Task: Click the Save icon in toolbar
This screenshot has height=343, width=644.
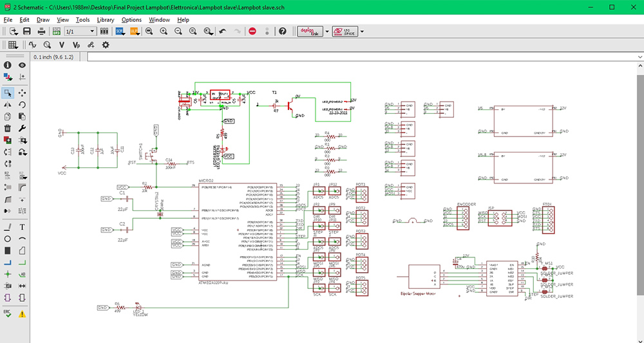Action: pyautogui.click(x=27, y=31)
